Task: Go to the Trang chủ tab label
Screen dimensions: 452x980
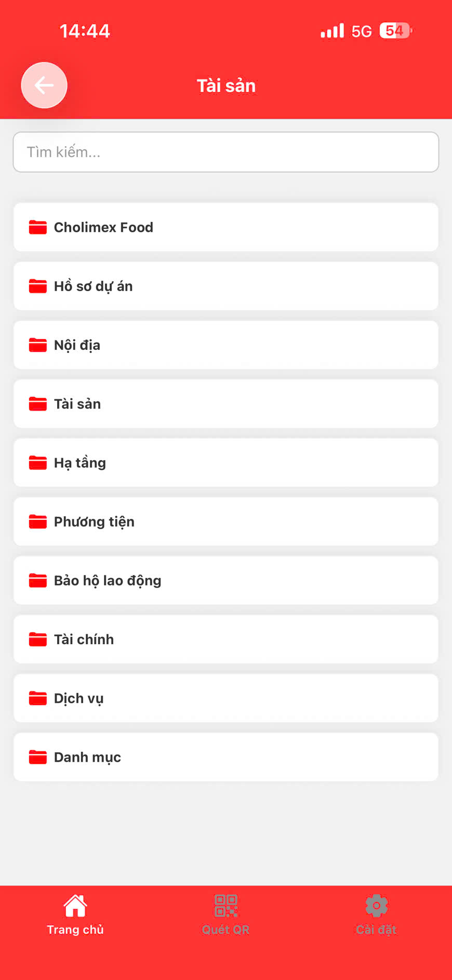Action: point(75,930)
